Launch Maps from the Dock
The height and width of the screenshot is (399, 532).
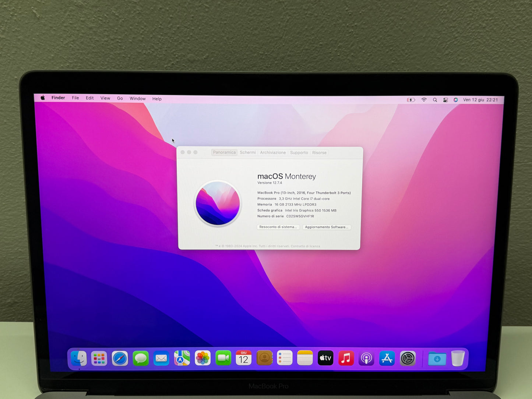[182, 358]
